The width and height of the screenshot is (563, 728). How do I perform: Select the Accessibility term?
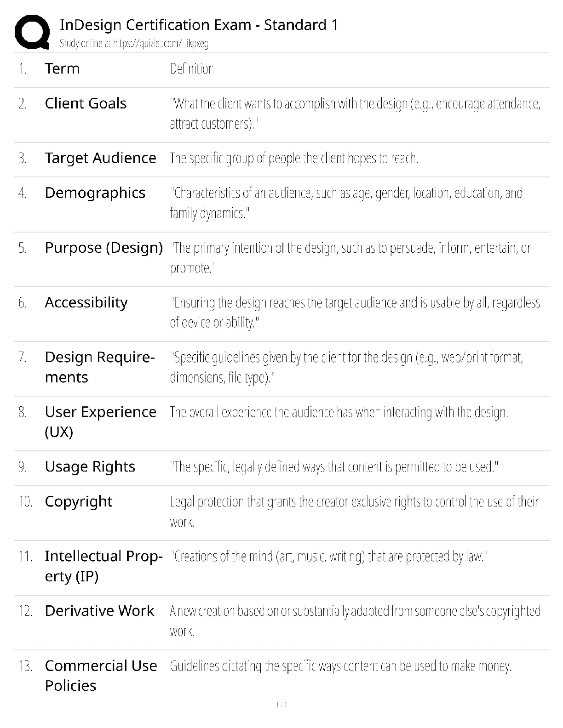[x=86, y=302]
